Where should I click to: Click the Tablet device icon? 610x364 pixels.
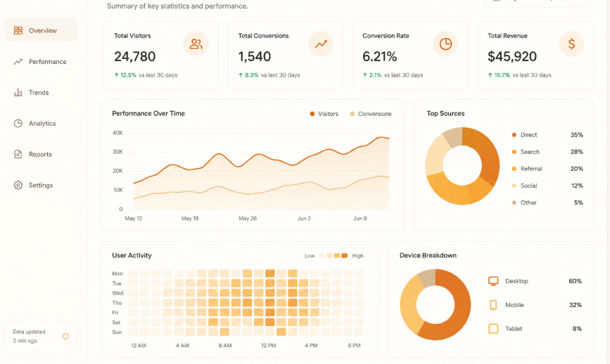[493, 329]
